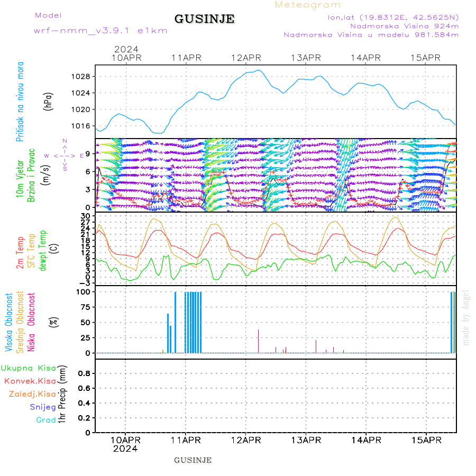Click the bottom axis 10APR label

pos(125,441)
